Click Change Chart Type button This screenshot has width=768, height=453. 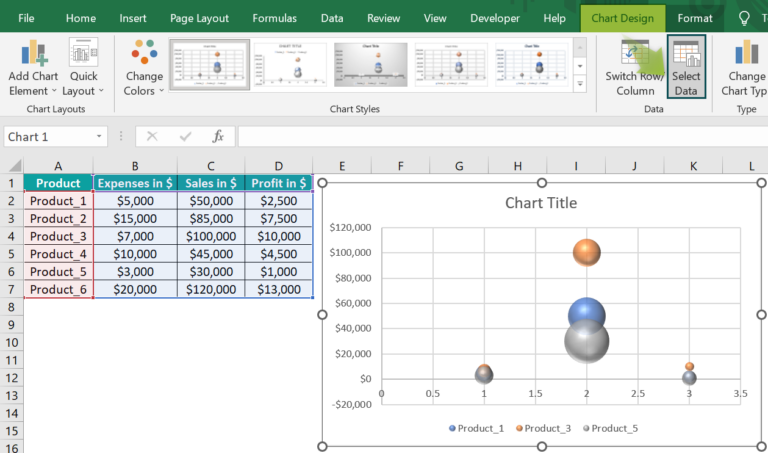click(x=744, y=68)
